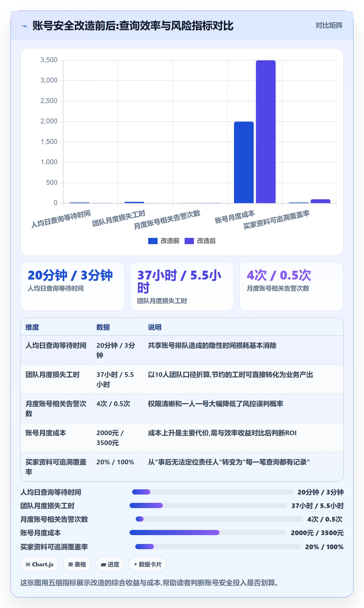This screenshot has width=364, height=608.
Task: Select the 37小时 / 5.5小时 data card
Action: (182, 286)
